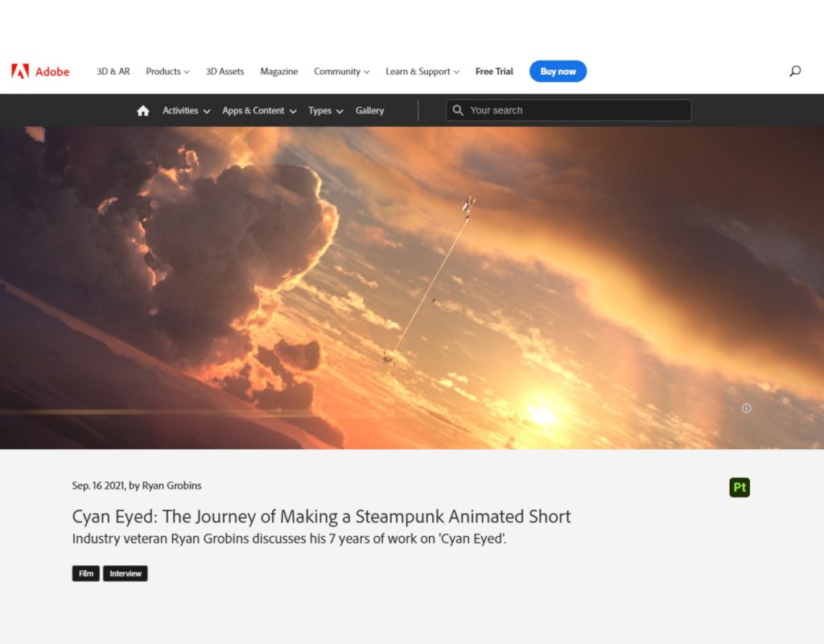Select the Film tag
This screenshot has height=644, width=824.
[85, 573]
